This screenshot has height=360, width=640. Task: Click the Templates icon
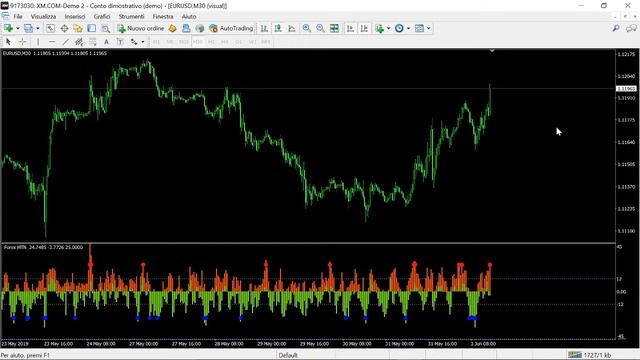(419, 28)
